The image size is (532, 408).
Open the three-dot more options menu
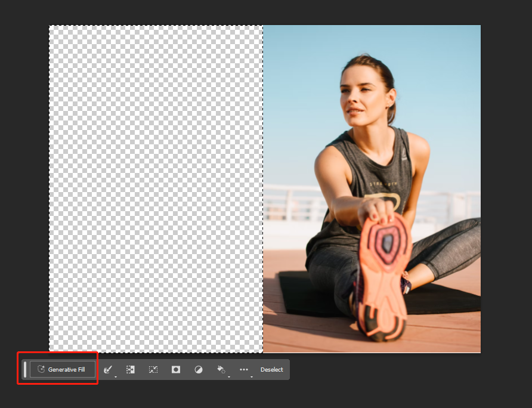244,369
